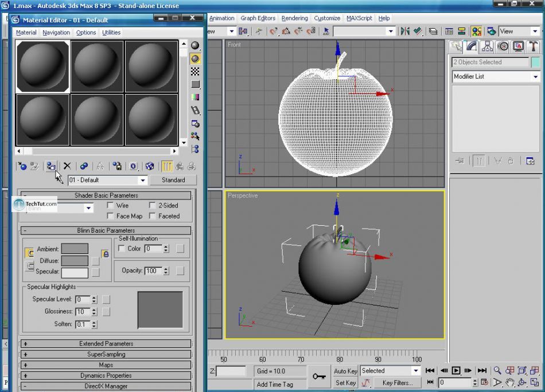Open the Graph Editors menu
The width and height of the screenshot is (545, 392).
pyautogui.click(x=258, y=18)
